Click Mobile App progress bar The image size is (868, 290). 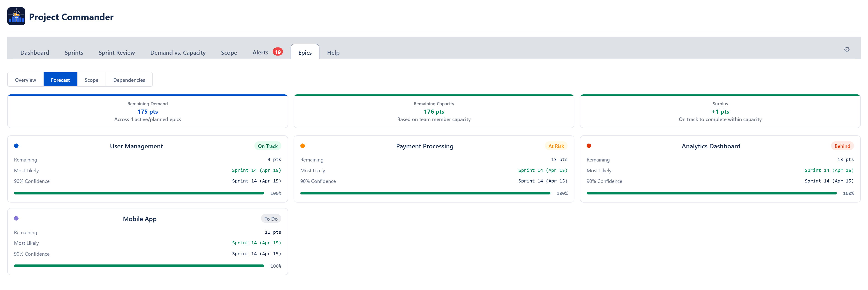[x=139, y=266]
